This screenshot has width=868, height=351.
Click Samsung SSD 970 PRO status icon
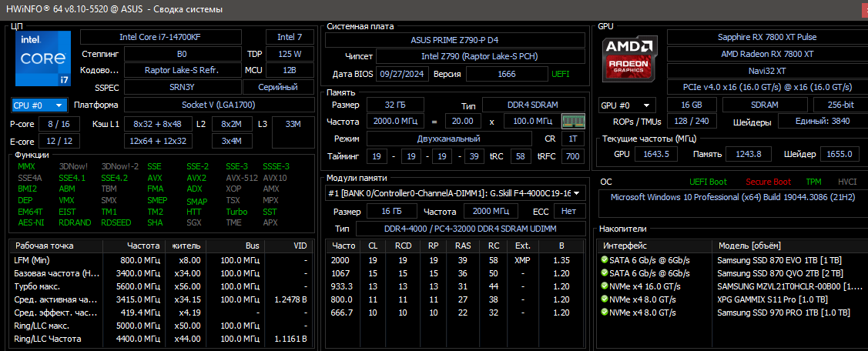coord(605,313)
